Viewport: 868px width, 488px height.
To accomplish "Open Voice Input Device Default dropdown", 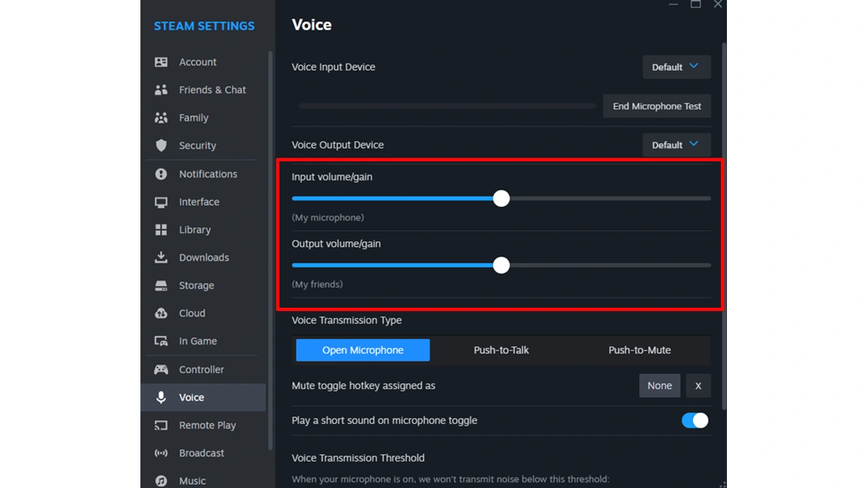I will (676, 67).
